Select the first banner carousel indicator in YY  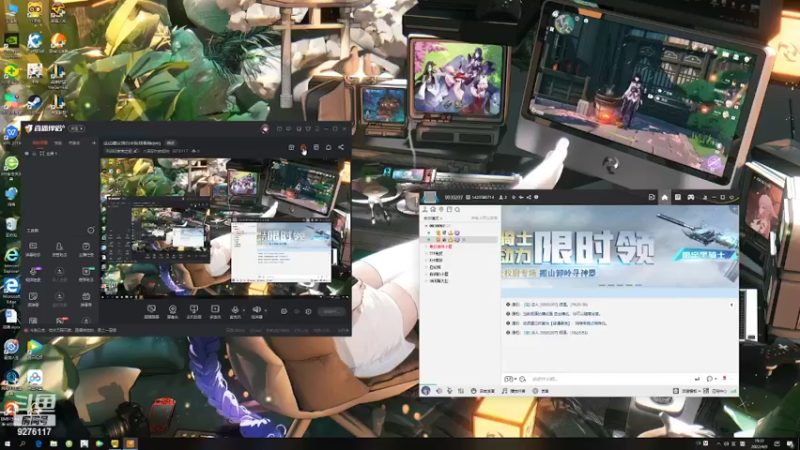point(603,285)
